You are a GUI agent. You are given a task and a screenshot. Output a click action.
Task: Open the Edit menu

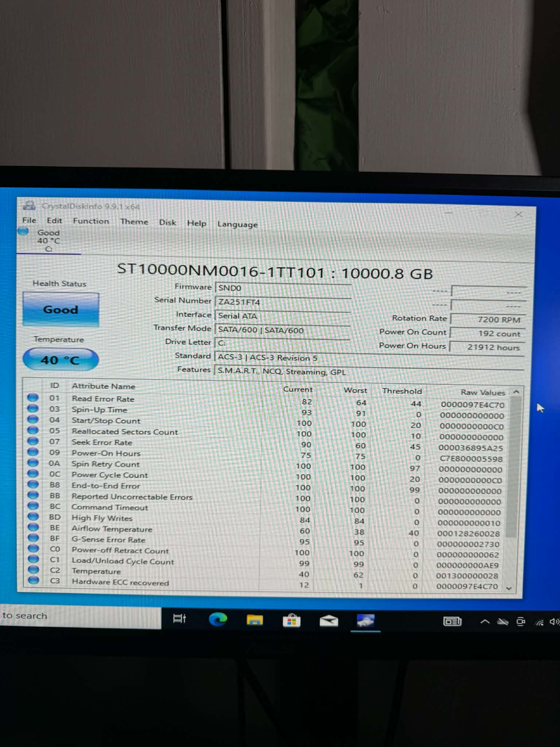coord(54,221)
